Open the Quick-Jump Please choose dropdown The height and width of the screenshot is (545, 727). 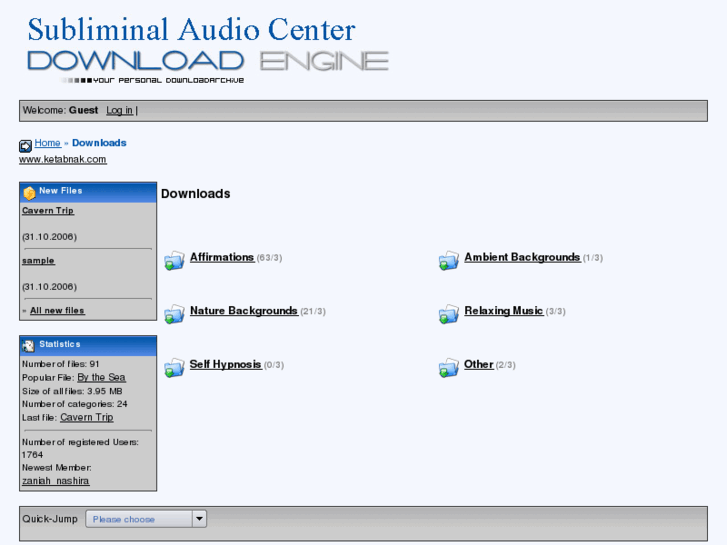(x=146, y=519)
